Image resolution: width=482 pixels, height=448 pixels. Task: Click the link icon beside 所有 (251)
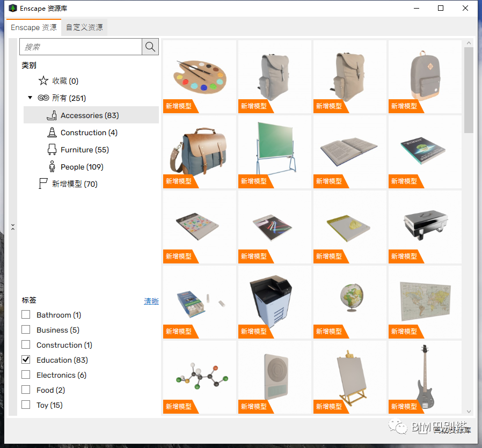pos(43,98)
